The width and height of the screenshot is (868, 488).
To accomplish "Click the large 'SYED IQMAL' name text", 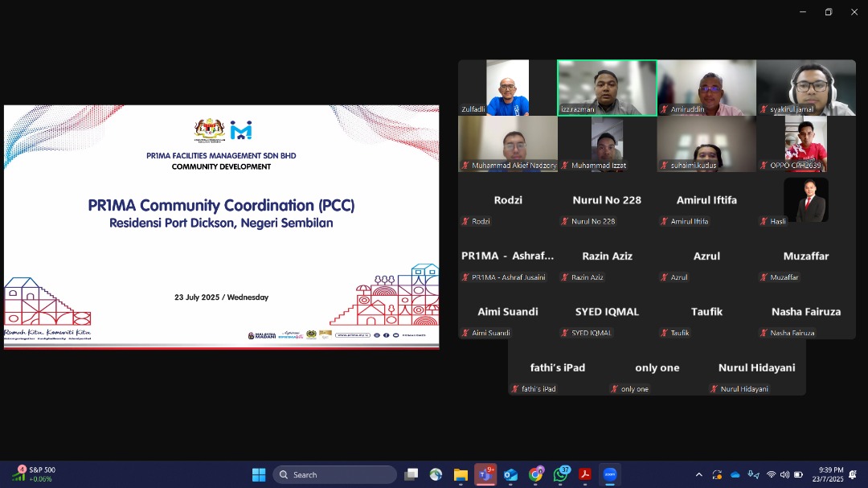I will (607, 312).
